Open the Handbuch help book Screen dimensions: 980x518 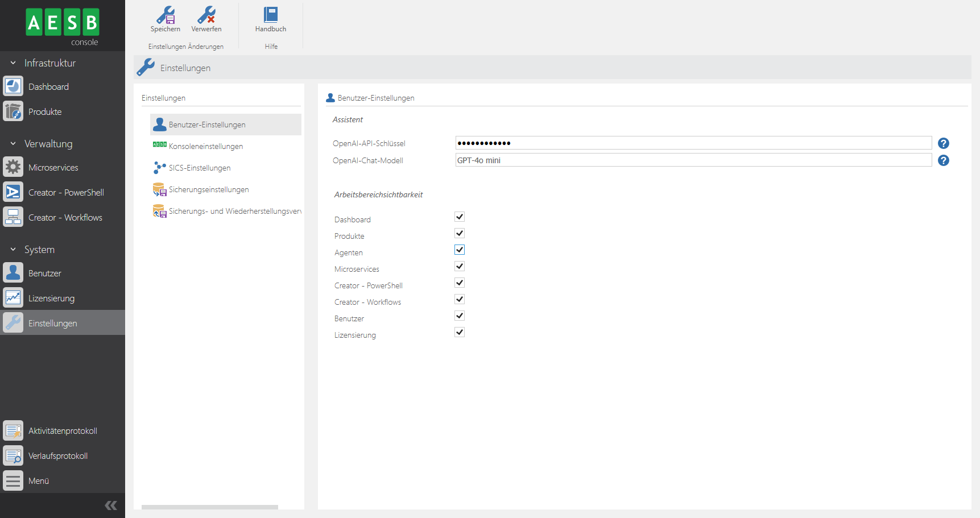271,15
